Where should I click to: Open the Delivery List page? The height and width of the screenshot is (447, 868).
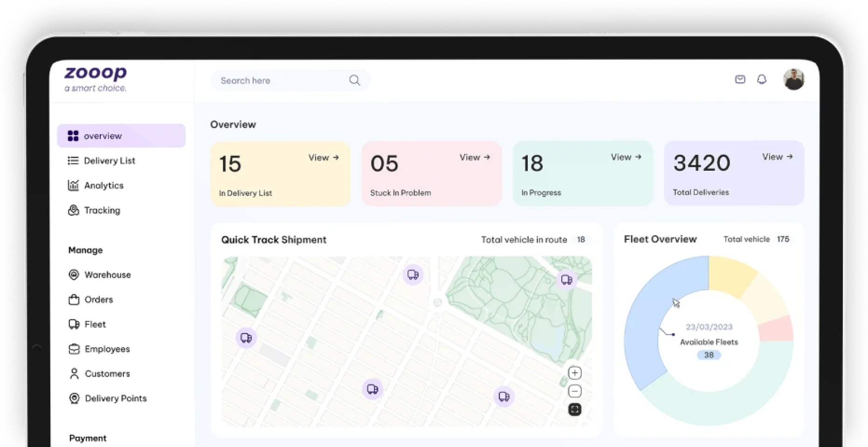coord(110,161)
